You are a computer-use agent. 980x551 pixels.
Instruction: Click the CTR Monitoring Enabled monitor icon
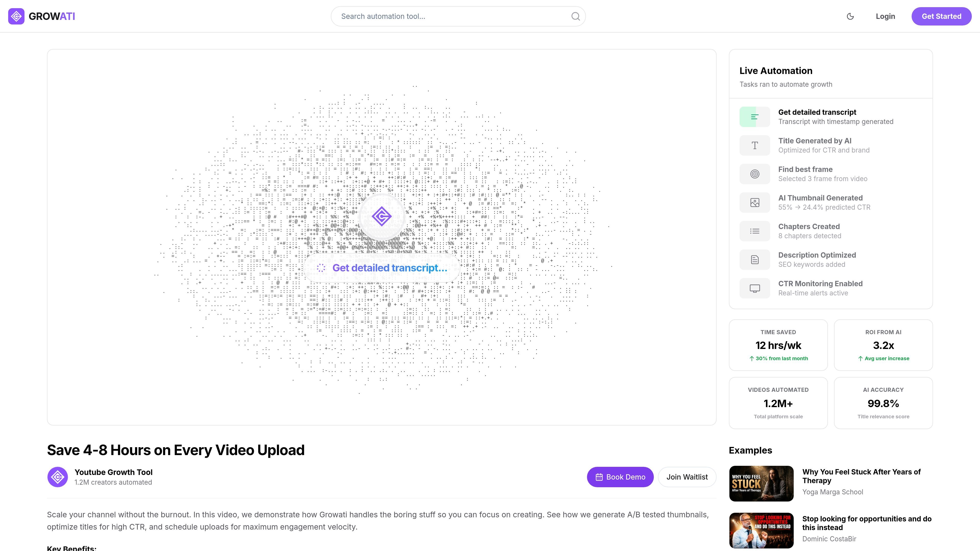[x=755, y=288]
